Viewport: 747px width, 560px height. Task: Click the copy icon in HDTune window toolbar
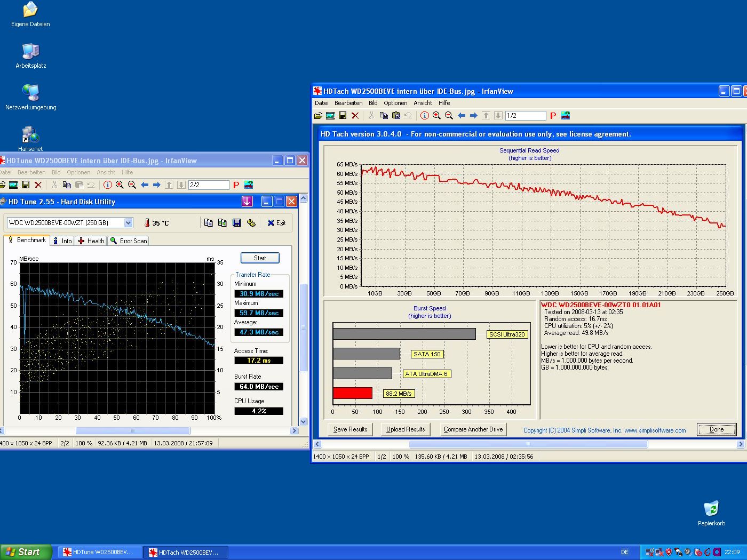[67, 185]
